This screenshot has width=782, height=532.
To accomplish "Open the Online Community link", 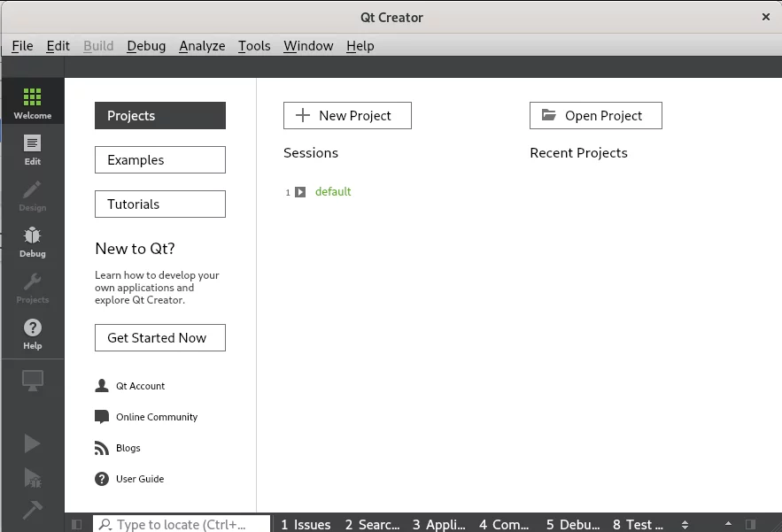I will [157, 417].
